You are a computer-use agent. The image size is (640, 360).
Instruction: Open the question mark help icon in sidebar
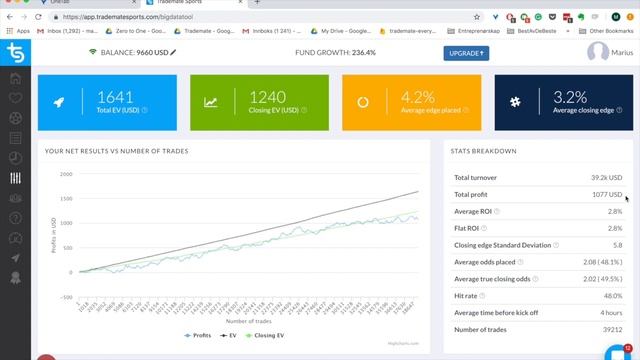coord(16,218)
